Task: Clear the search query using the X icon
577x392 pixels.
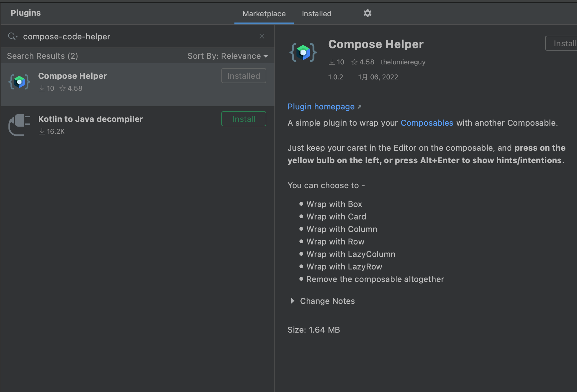Action: [x=262, y=36]
